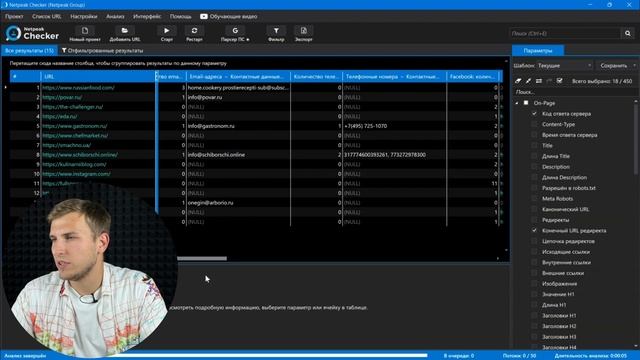Sort by the Телефонные номера column header
640x360 pixels.
click(x=394, y=76)
